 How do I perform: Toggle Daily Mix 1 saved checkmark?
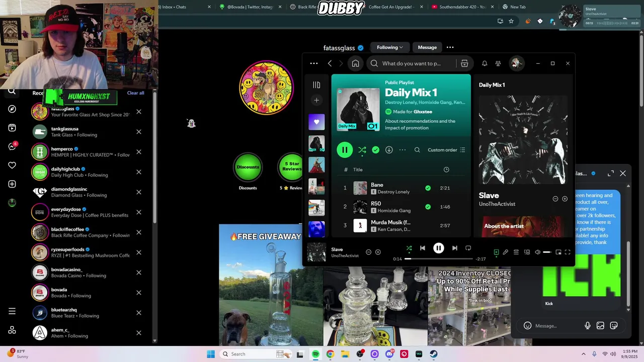[376, 150]
